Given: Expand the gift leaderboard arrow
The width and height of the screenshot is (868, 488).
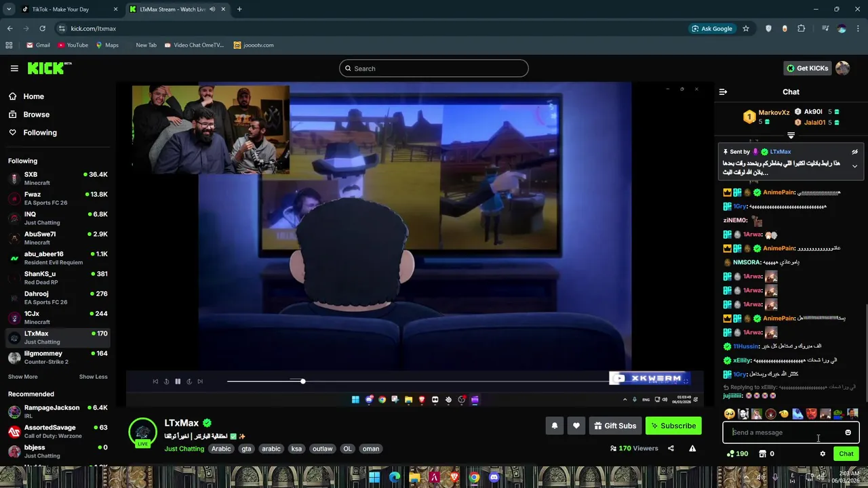Looking at the screenshot, I should tap(791, 136).
